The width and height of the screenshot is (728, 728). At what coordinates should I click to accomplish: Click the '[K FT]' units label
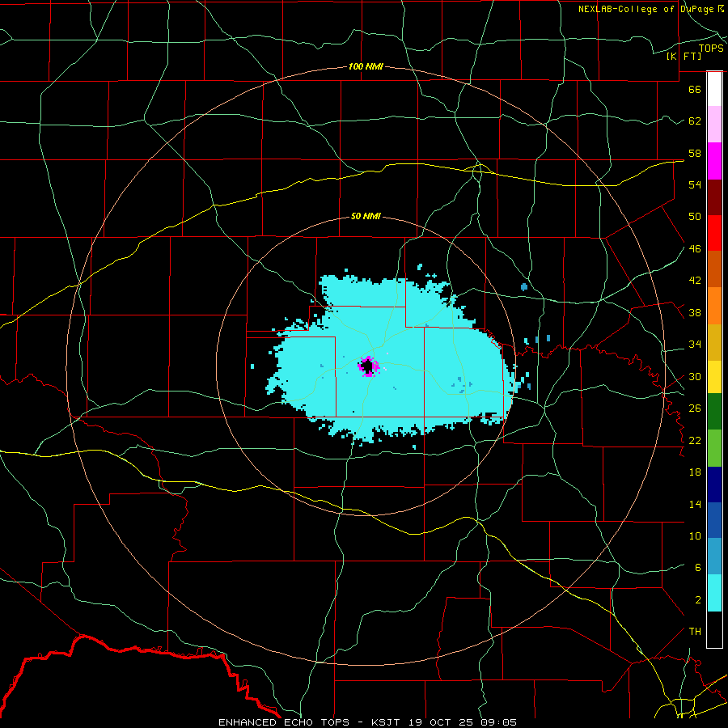pyautogui.click(x=684, y=56)
